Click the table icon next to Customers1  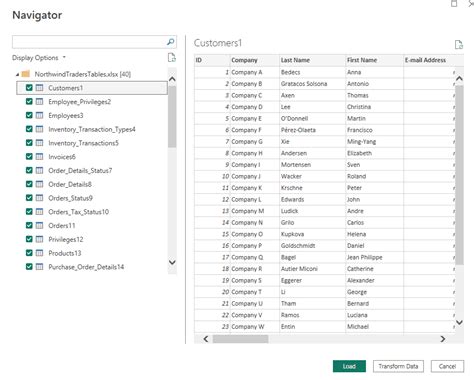(39, 88)
